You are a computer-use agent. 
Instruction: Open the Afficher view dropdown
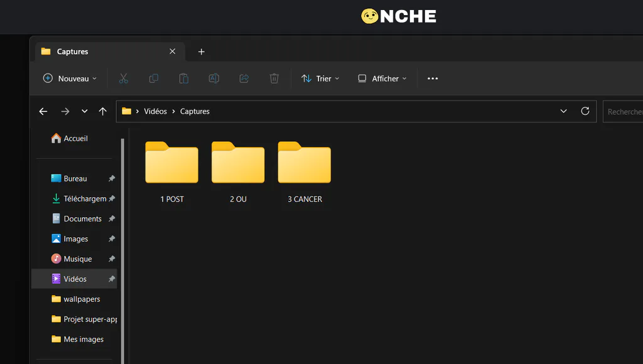pos(382,78)
